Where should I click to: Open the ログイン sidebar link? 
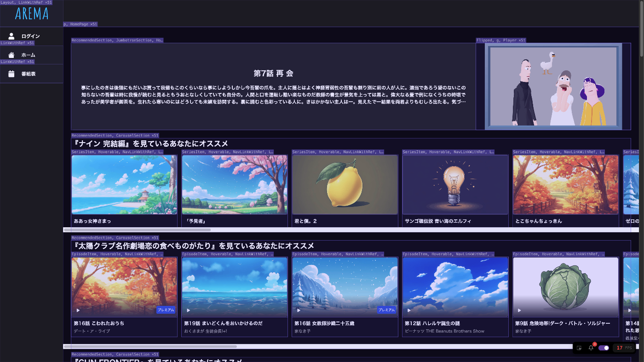tap(31, 36)
